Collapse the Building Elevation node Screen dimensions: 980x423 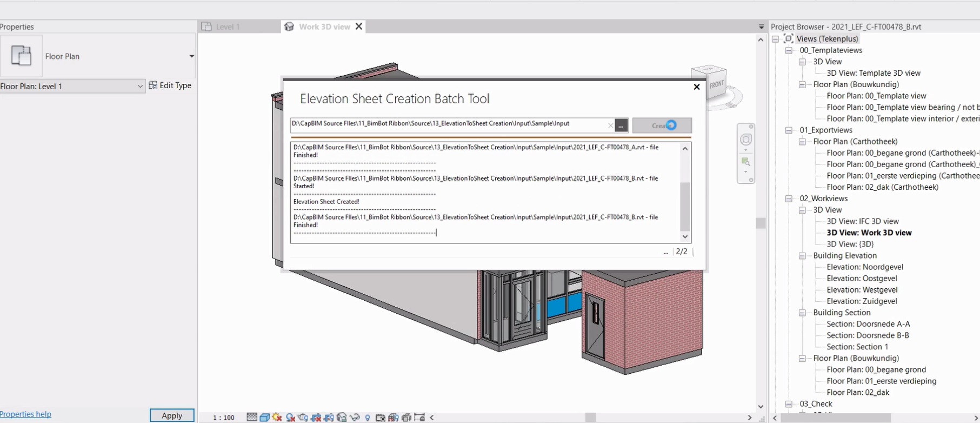(802, 256)
